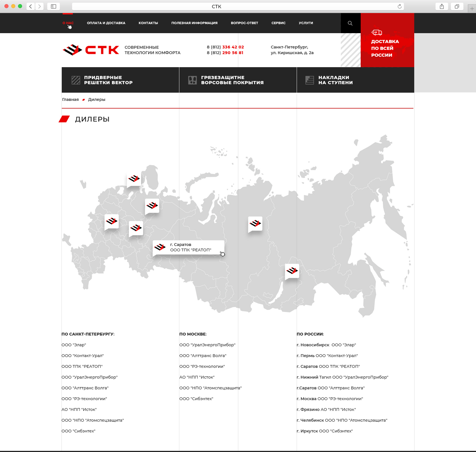The height and width of the screenshot is (452, 476).
Task: Click the dealer marker in central Siberia
Action: click(255, 224)
